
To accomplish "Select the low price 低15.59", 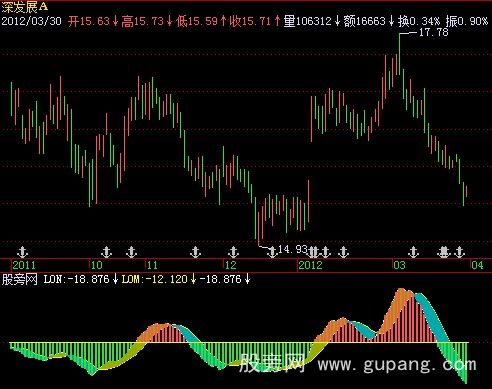I will 197,21.
